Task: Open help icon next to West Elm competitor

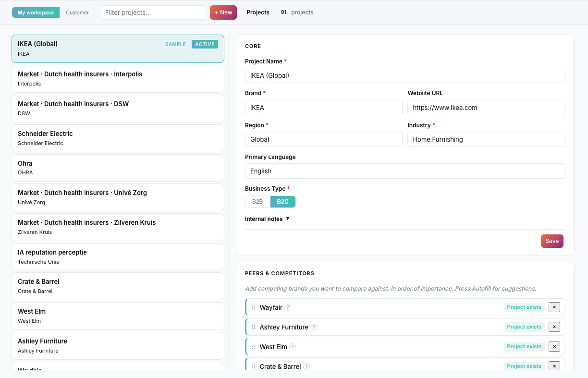Action: [x=293, y=347]
